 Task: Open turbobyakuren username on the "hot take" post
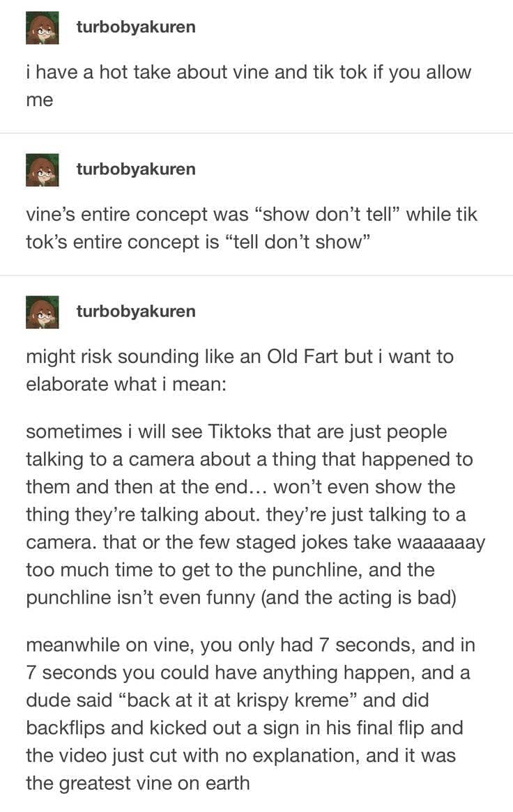pyautogui.click(x=135, y=27)
